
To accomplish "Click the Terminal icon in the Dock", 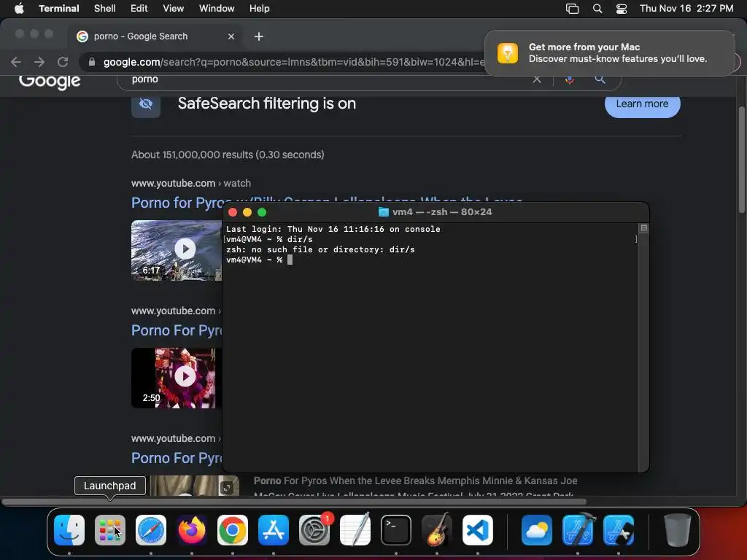I will [x=396, y=530].
